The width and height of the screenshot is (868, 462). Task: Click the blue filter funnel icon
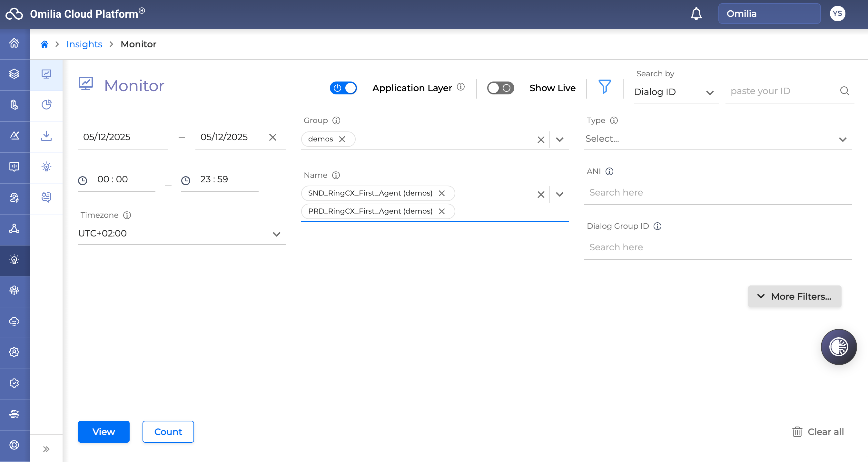pos(605,87)
